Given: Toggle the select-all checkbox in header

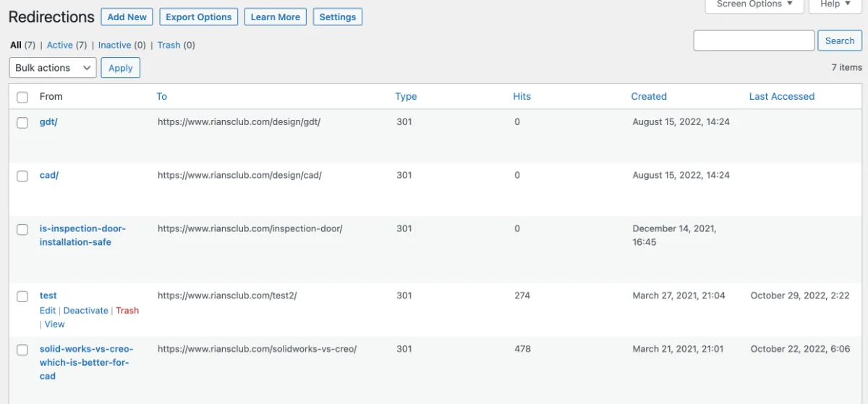Looking at the screenshot, I should pyautogui.click(x=22, y=97).
